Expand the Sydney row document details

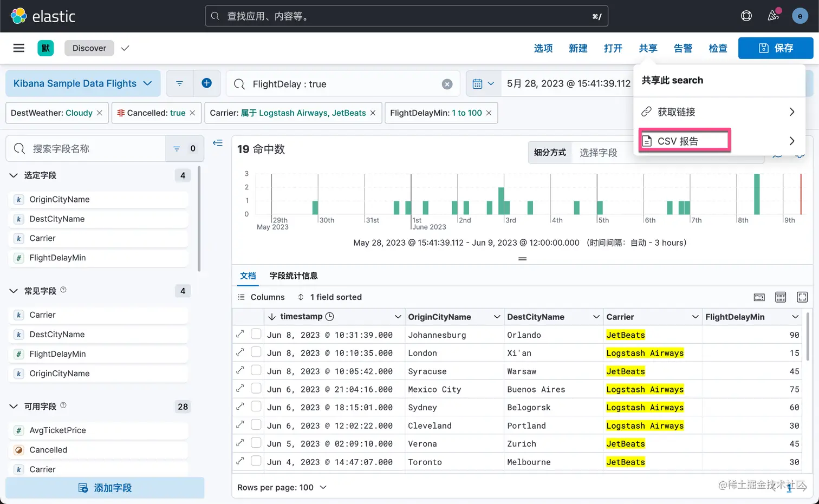pos(240,407)
